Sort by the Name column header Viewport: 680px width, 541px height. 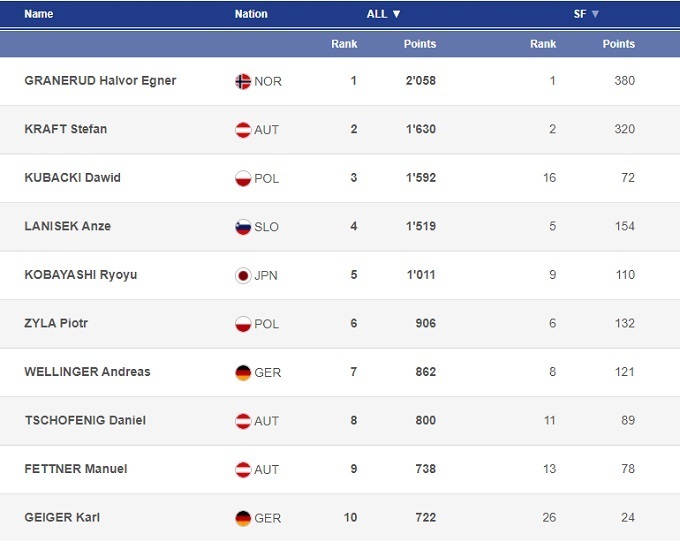(38, 14)
